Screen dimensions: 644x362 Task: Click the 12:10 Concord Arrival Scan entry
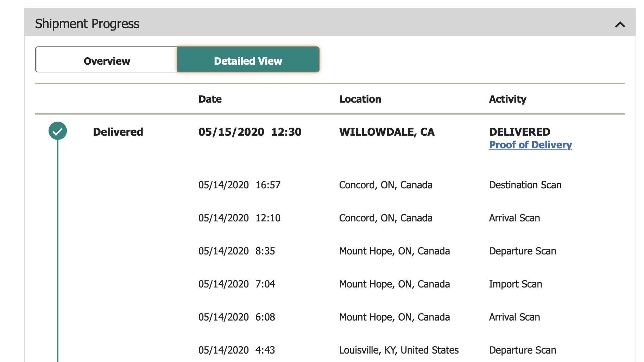tap(514, 218)
